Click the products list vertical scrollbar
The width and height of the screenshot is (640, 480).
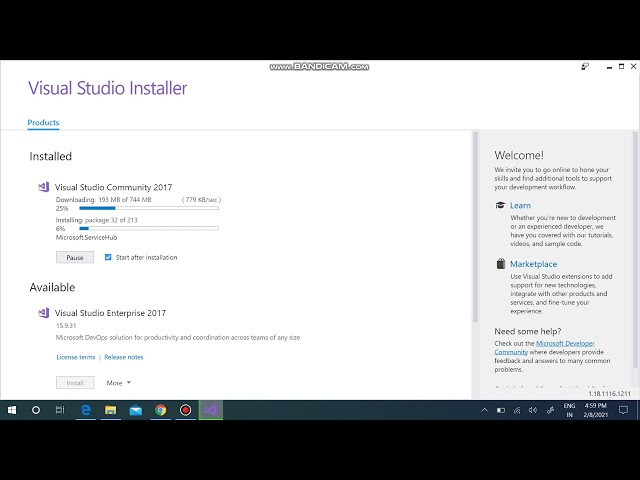(475, 227)
